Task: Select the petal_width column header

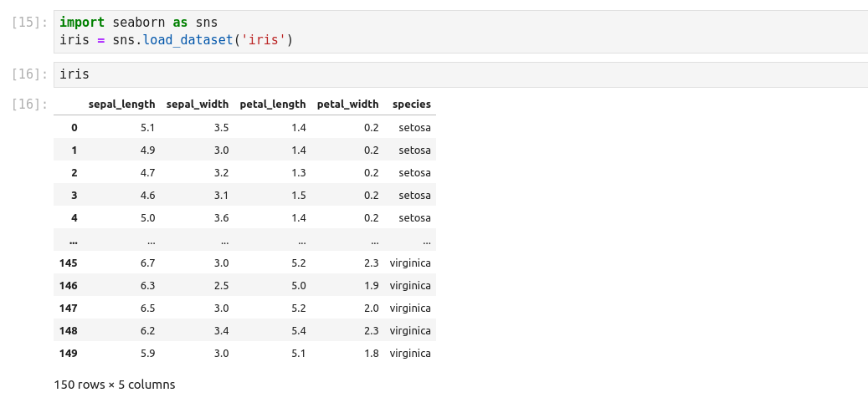Action: [347, 105]
